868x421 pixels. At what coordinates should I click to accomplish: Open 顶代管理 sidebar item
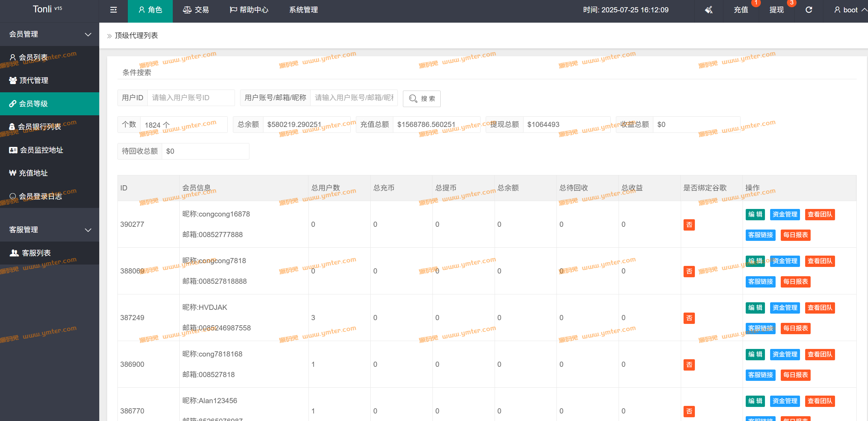tap(33, 80)
